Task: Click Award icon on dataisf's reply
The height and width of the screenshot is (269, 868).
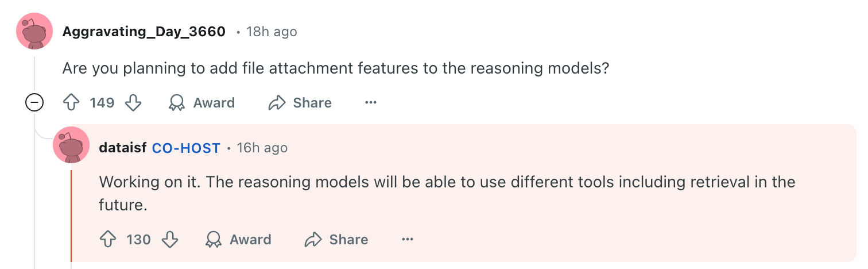Action: pyautogui.click(x=213, y=239)
